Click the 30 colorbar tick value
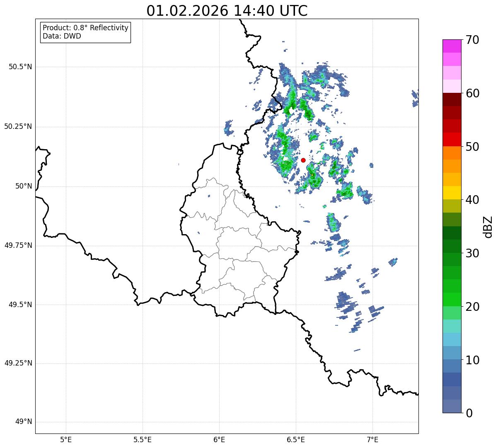The height and width of the screenshot is (448, 498). tap(472, 253)
